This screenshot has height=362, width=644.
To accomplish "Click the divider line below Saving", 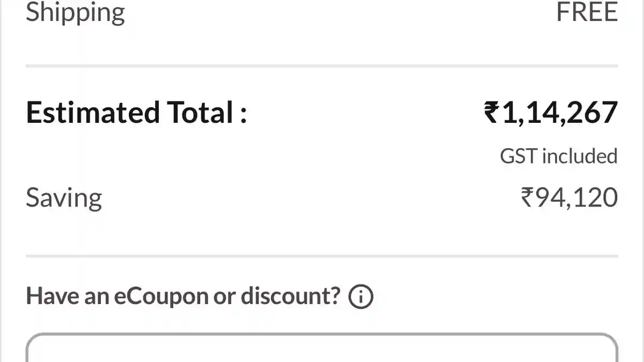I will coord(322,256).
